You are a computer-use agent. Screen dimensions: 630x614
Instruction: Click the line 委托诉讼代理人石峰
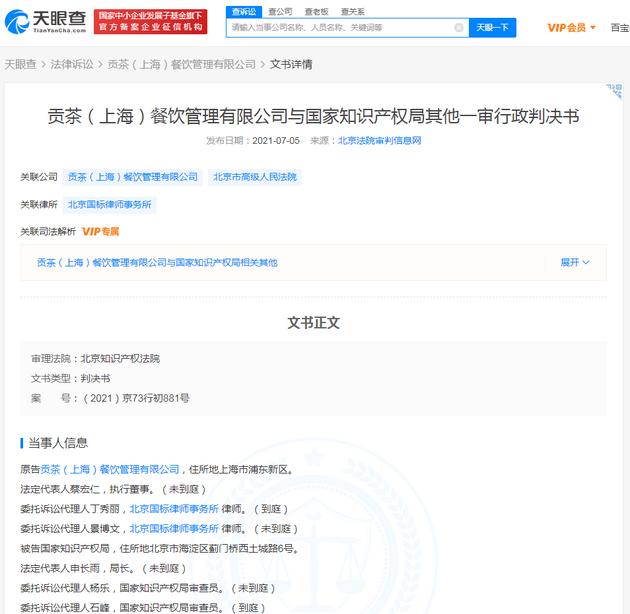(143, 608)
